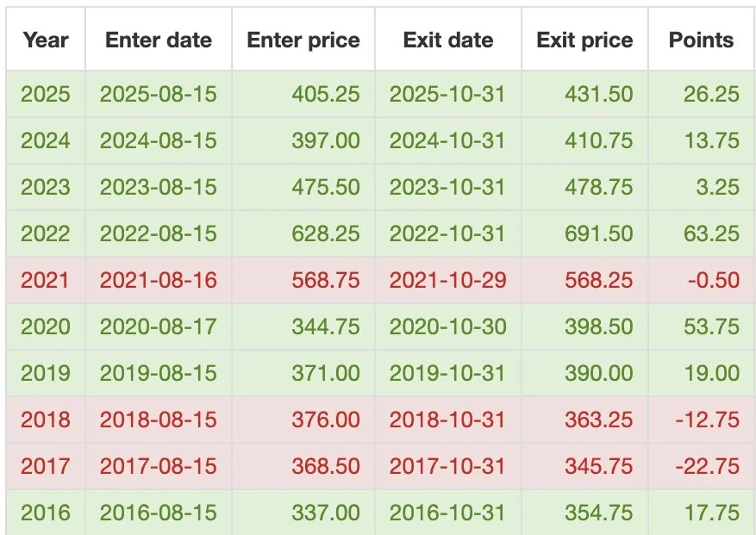Select the 354.75 exit price cell
Image resolution: width=756 pixels, height=535 pixels.
(x=584, y=513)
